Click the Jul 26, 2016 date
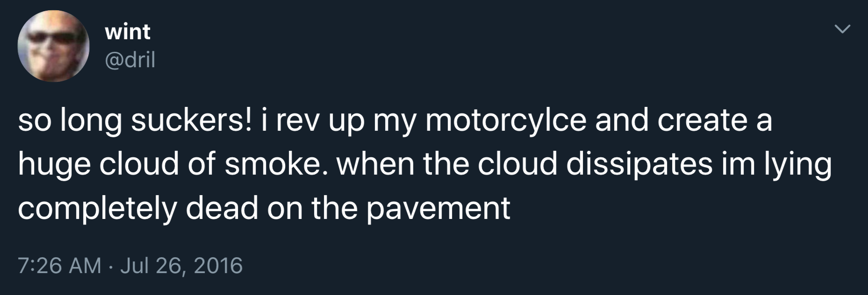868x295 pixels. pos(182,266)
